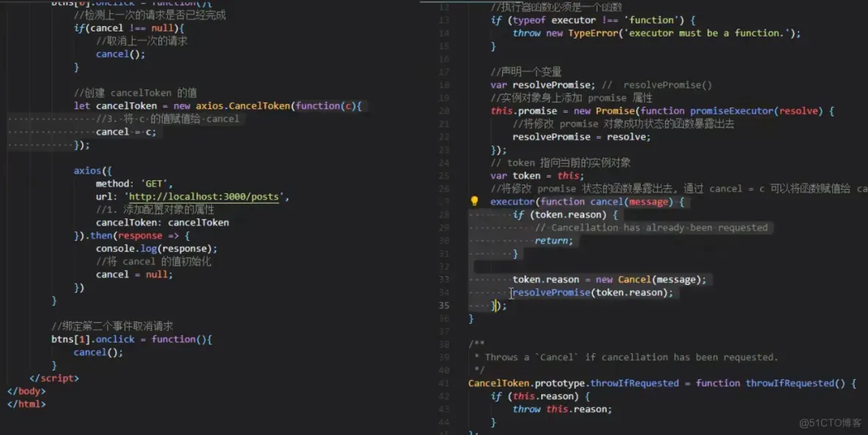Viewport: 868px width, 435px height.
Task: Click the 'token.reason = new Cancel(message);' line
Action: [x=609, y=280]
